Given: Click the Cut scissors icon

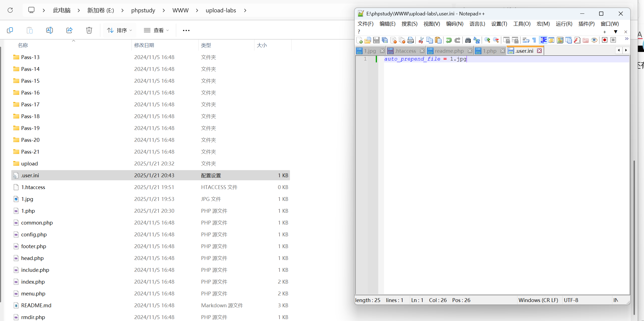Looking at the screenshot, I should pos(421,40).
